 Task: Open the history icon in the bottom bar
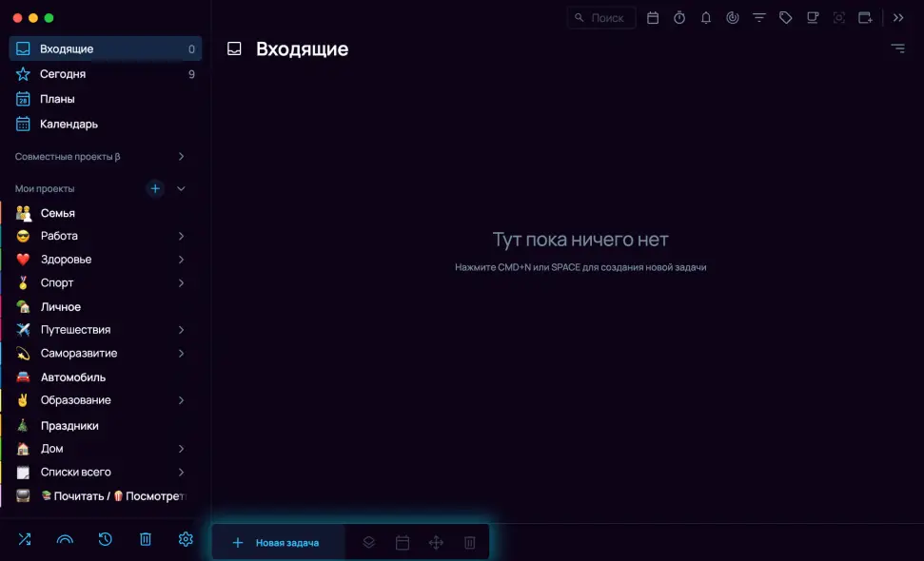pos(105,539)
